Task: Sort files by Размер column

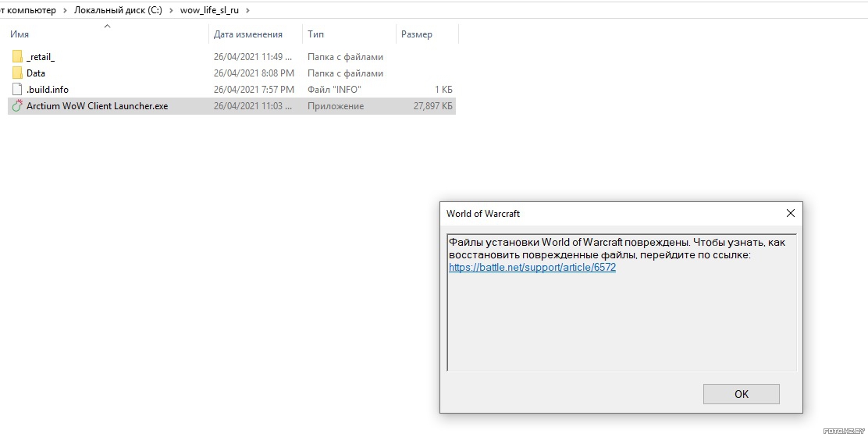Action: pyautogui.click(x=417, y=34)
